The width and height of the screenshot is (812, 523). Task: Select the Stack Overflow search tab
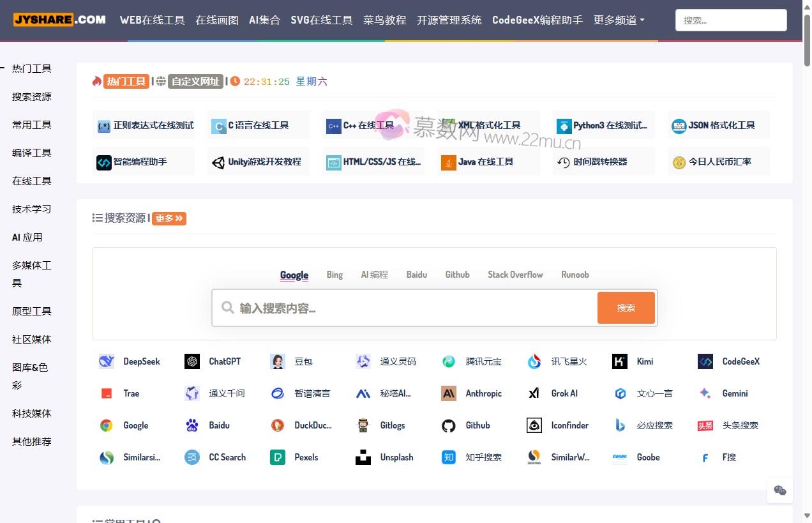(x=515, y=275)
